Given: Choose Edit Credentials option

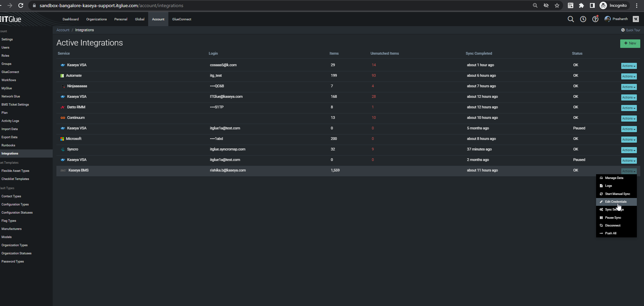Looking at the screenshot, I should click(x=616, y=202).
